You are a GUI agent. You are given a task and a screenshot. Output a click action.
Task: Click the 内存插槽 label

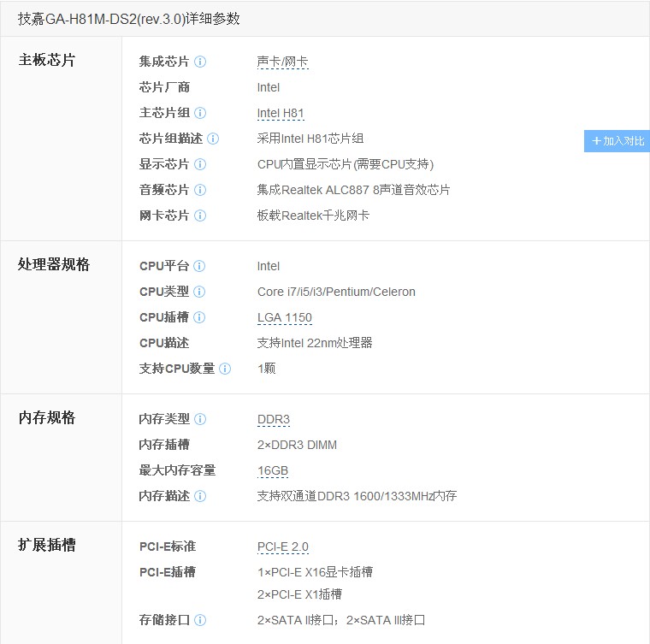pos(164,445)
